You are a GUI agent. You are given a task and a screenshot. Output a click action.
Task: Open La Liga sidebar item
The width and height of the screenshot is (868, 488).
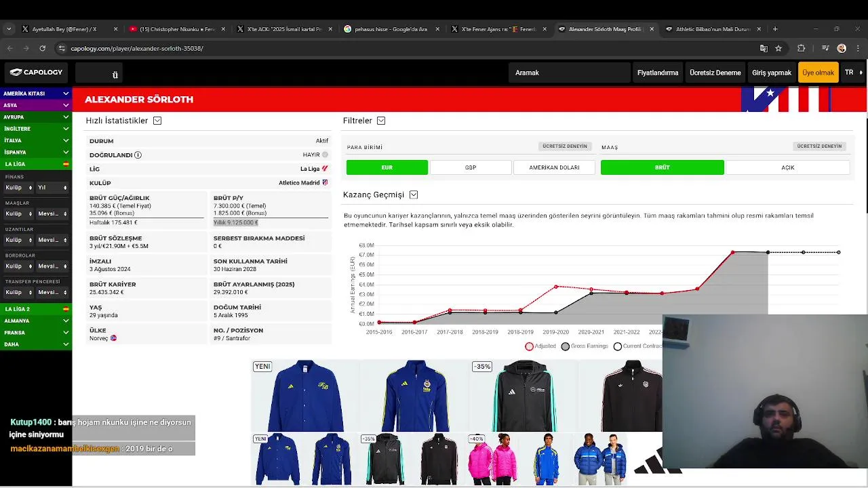36,164
